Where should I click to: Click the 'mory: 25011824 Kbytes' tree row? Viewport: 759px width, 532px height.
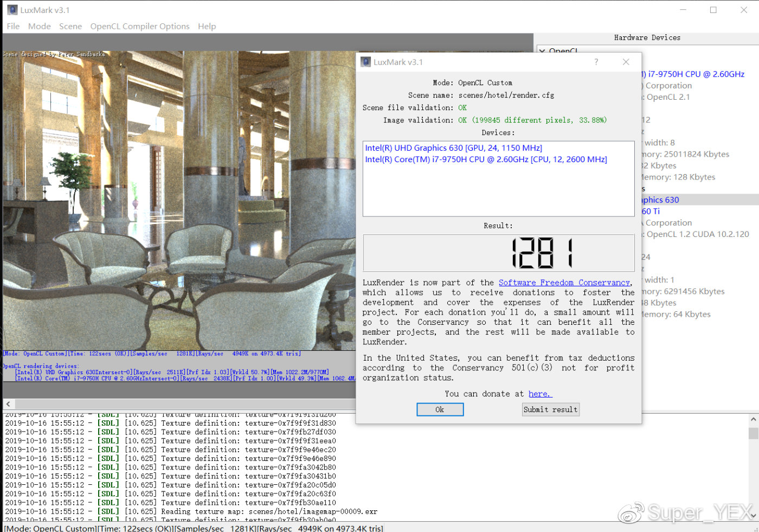686,154
